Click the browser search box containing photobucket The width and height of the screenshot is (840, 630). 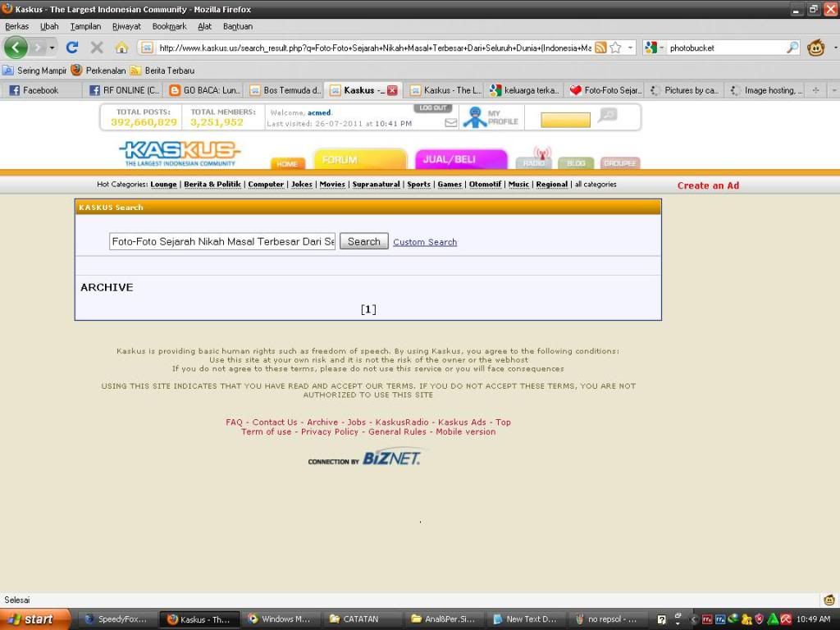point(726,48)
